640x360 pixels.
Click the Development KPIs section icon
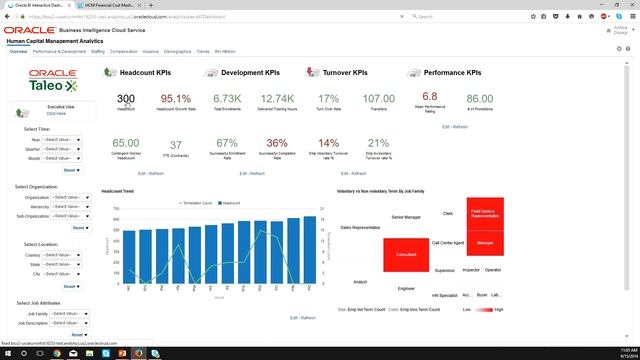coord(211,73)
